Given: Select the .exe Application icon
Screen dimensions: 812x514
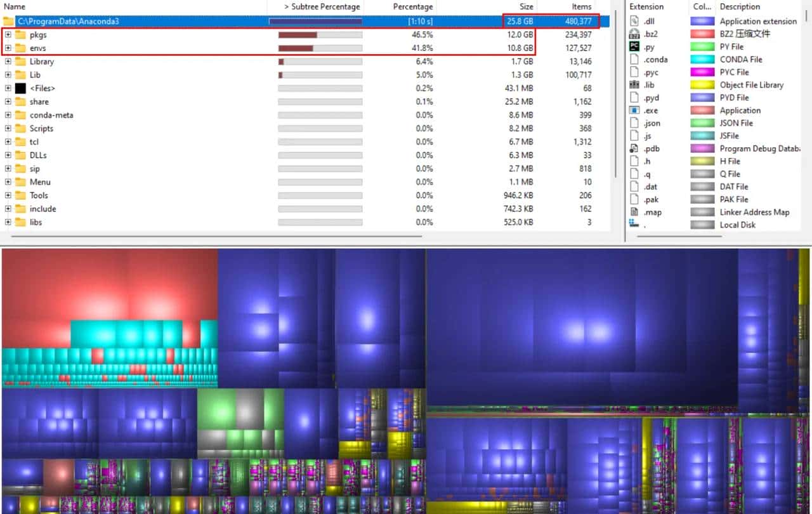Looking at the screenshot, I should pyautogui.click(x=635, y=110).
